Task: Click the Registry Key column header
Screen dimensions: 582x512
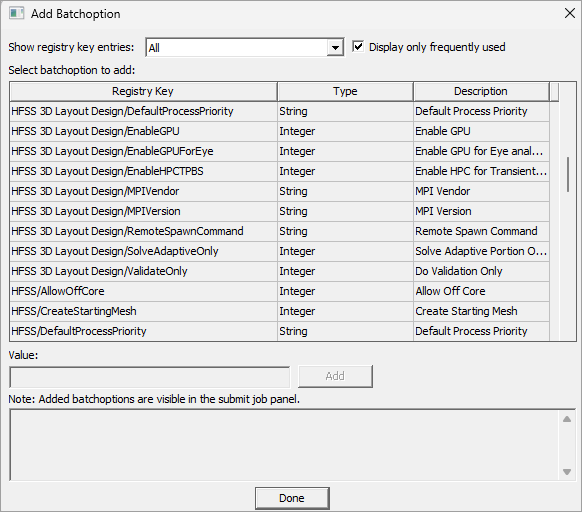Action: [143, 91]
